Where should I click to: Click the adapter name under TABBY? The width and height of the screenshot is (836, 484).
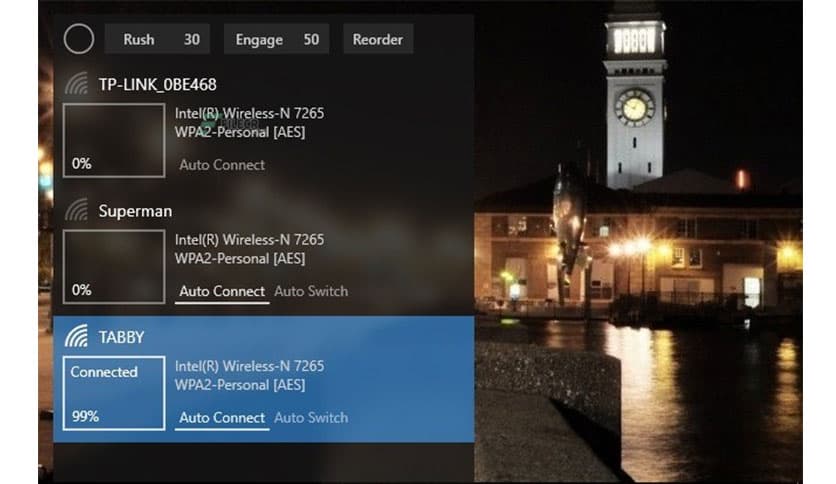250,366
